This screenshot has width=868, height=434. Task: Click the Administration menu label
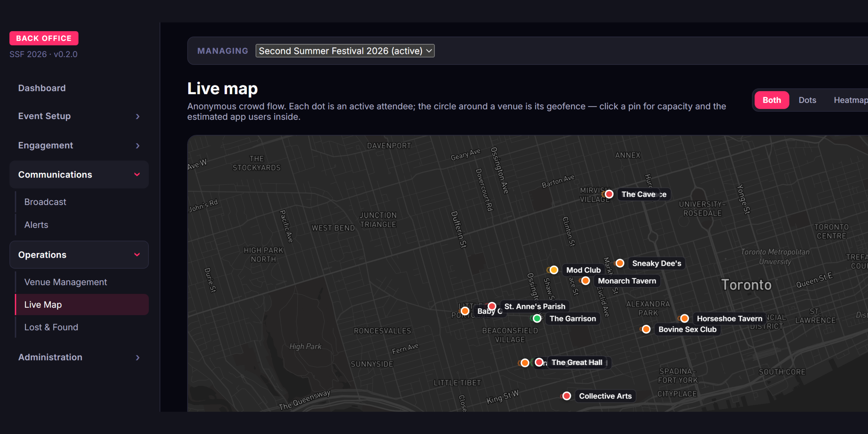pyautogui.click(x=50, y=357)
